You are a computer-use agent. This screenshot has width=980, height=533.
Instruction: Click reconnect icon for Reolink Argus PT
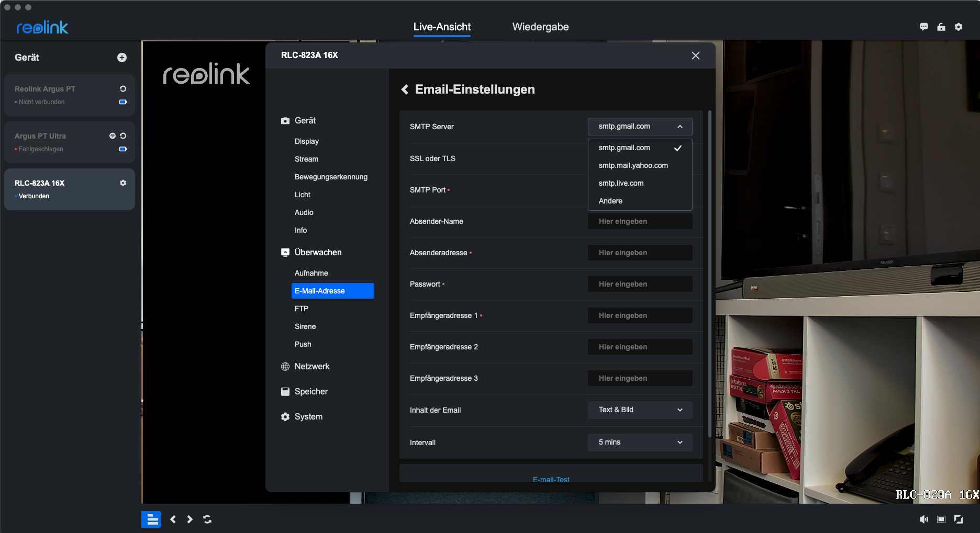pyautogui.click(x=123, y=89)
